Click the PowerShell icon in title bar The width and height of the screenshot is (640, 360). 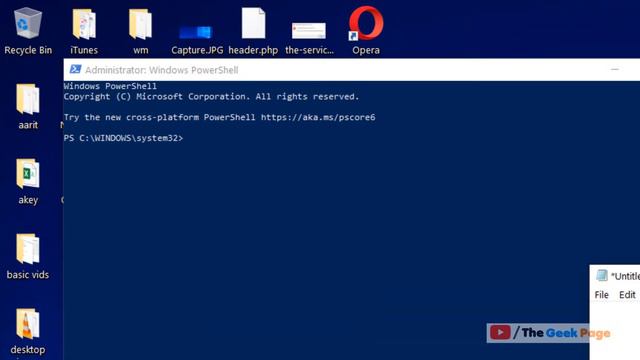pos(75,69)
